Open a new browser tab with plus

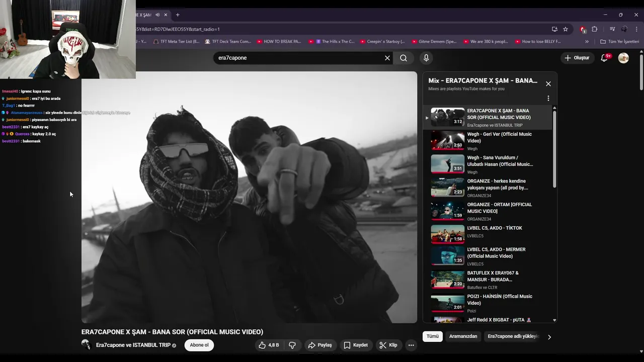(x=178, y=15)
